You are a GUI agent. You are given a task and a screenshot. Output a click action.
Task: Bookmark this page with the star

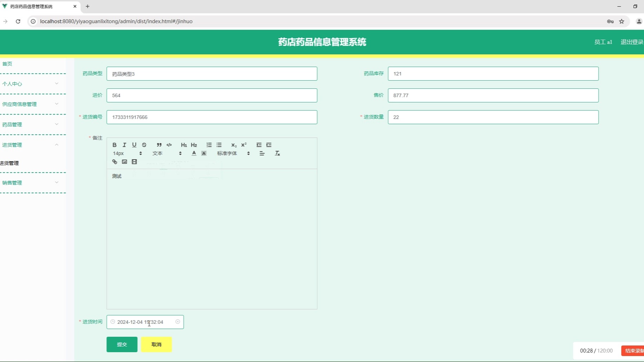tap(622, 21)
